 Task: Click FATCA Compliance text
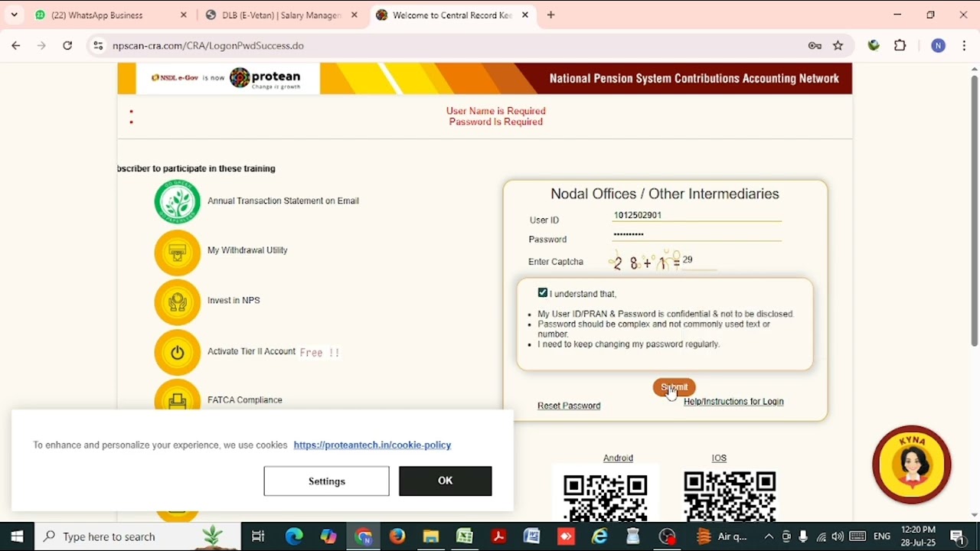[245, 399]
